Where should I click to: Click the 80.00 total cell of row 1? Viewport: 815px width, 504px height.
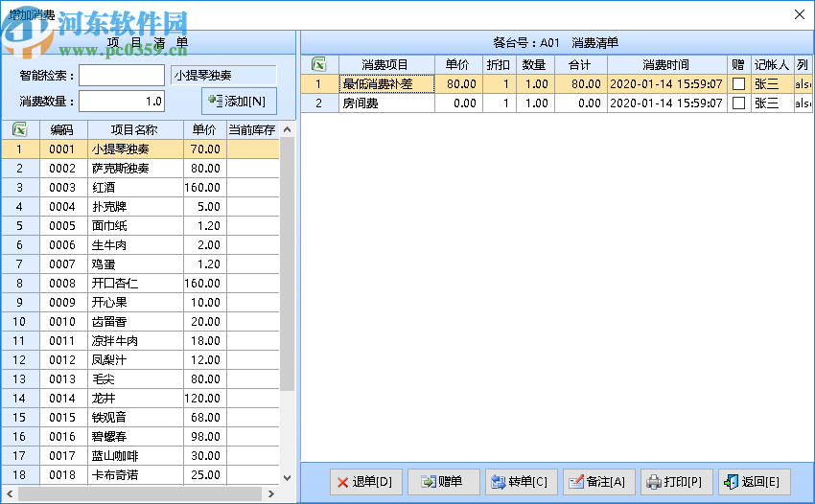(x=581, y=83)
